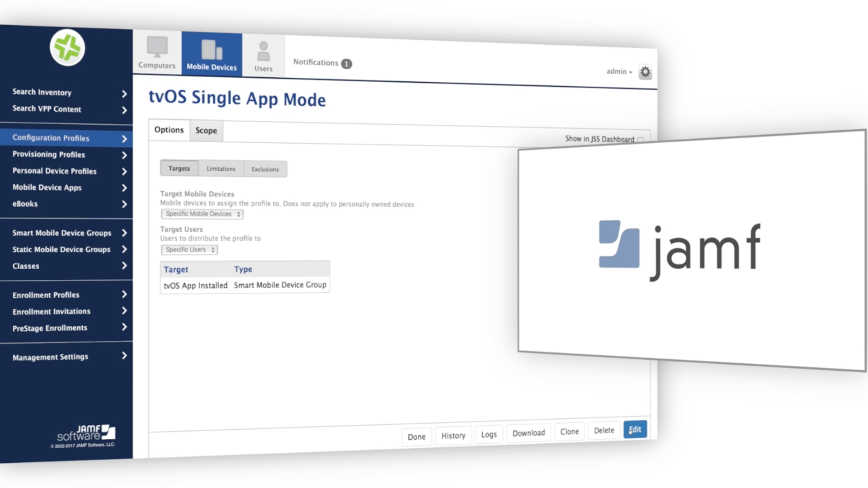Expand Provisioning Profiles chevron

point(124,155)
